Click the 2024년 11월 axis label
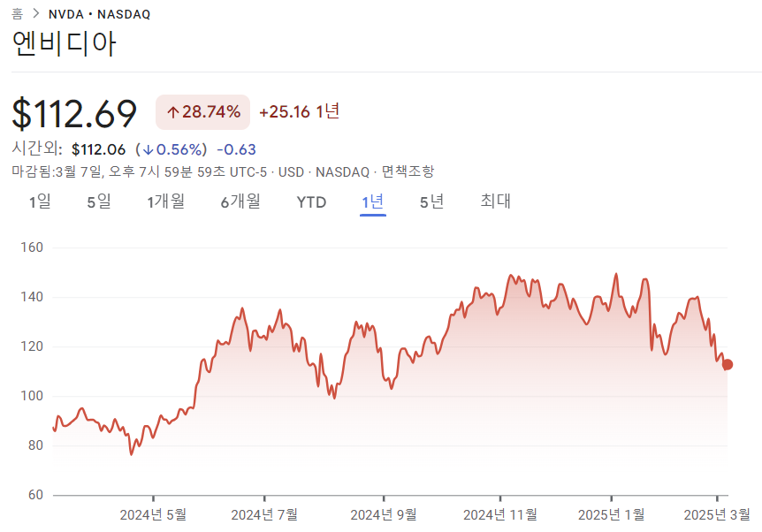This screenshot has height=532, width=762. (500, 514)
